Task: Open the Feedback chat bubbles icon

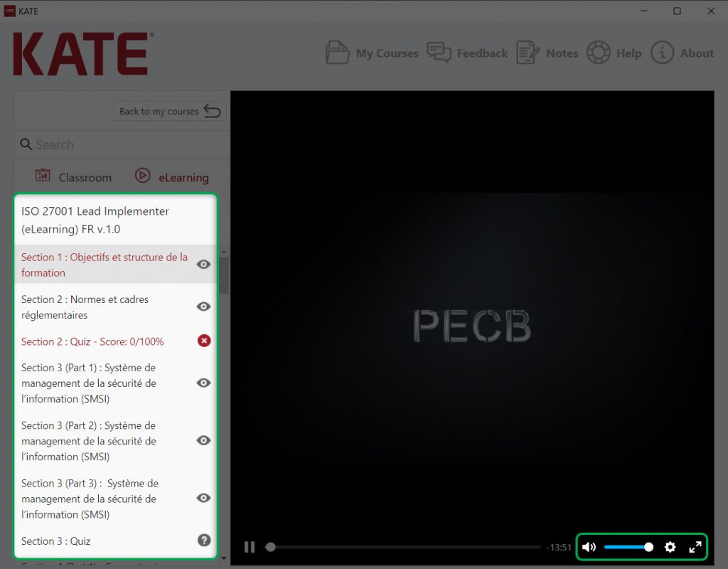Action: (x=439, y=51)
